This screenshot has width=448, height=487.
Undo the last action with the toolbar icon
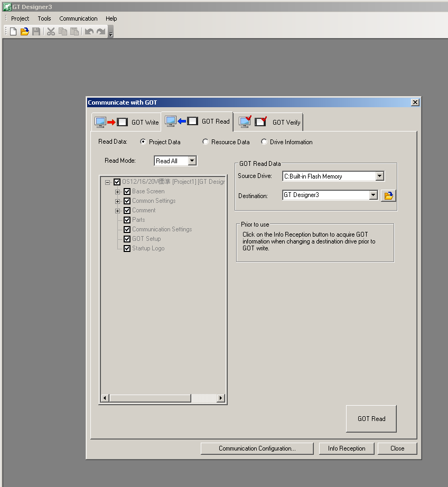[x=89, y=31]
